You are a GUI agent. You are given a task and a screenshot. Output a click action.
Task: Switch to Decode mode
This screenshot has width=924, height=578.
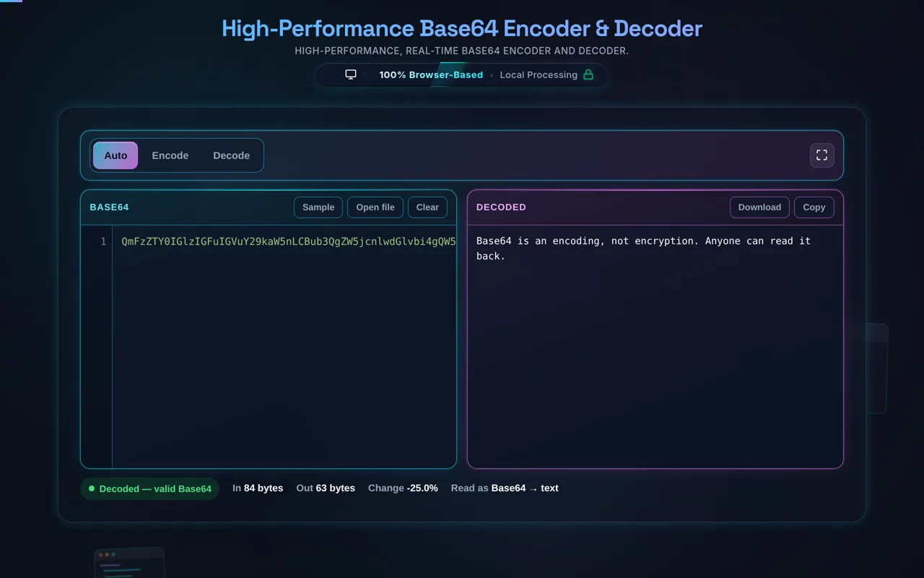tap(232, 155)
